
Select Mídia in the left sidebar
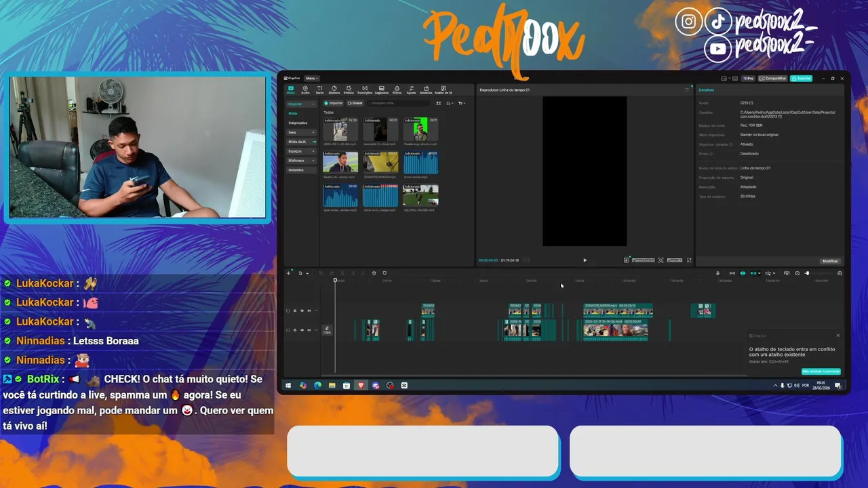293,113
